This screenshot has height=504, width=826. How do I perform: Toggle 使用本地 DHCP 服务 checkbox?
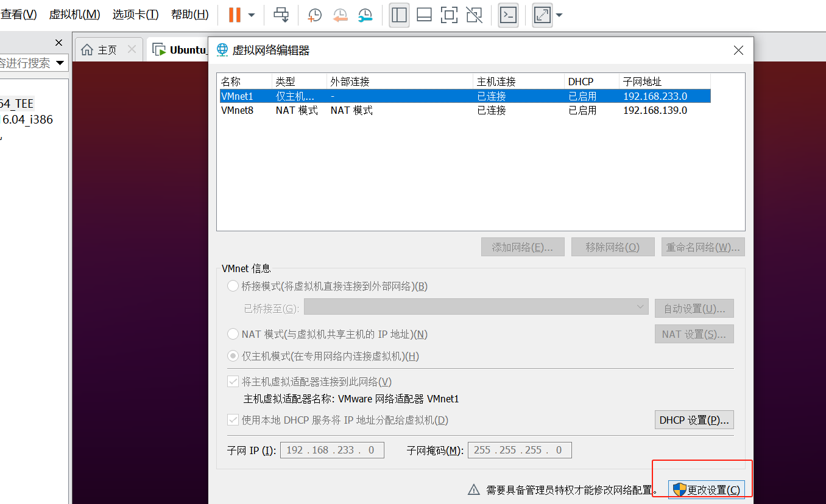(x=233, y=420)
